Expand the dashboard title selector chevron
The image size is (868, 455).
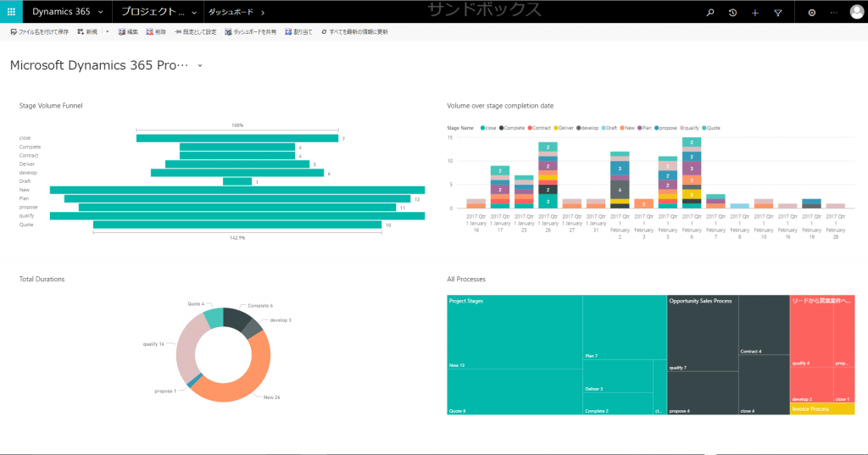200,65
